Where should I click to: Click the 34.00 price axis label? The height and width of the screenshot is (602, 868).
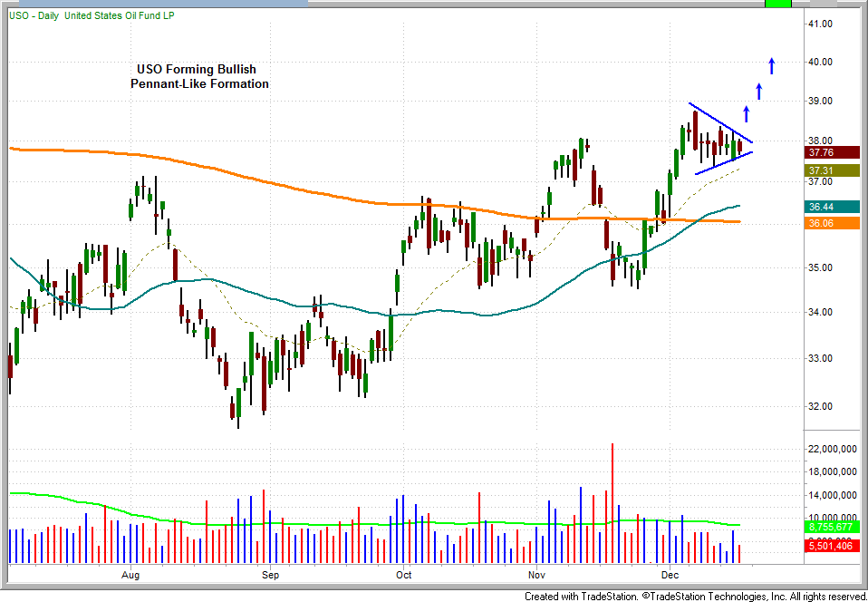[821, 313]
